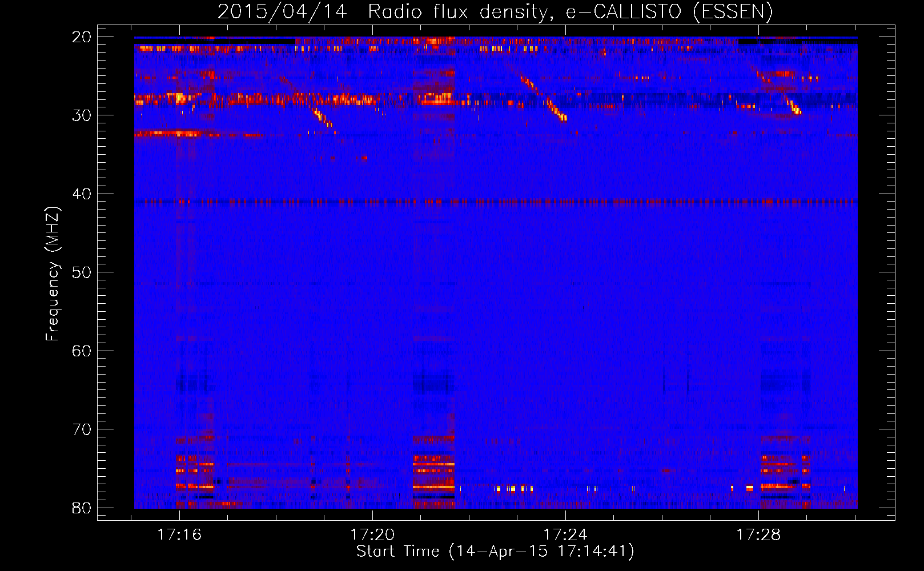924x571 pixels.
Task: Click the 20 MHz frequency tick label
Action: 82,37
